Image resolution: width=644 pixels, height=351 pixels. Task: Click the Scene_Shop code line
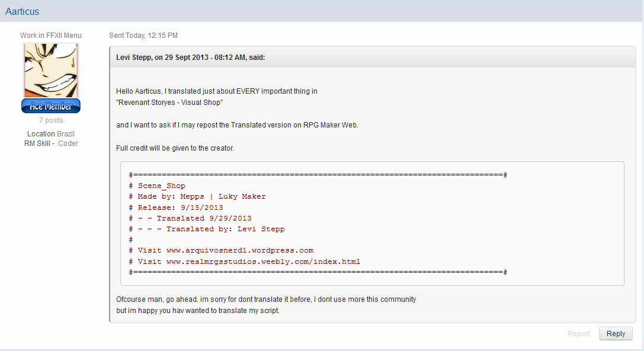click(157, 186)
